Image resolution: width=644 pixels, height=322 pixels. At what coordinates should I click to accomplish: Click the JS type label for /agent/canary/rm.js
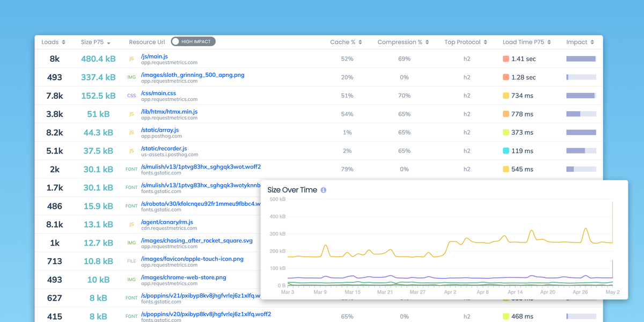click(x=131, y=224)
